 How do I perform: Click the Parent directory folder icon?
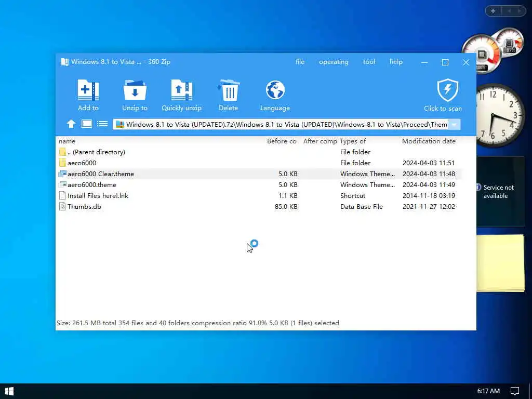point(62,152)
